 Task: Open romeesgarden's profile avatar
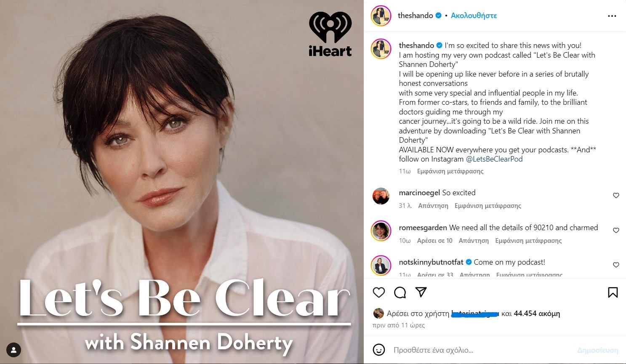click(381, 231)
